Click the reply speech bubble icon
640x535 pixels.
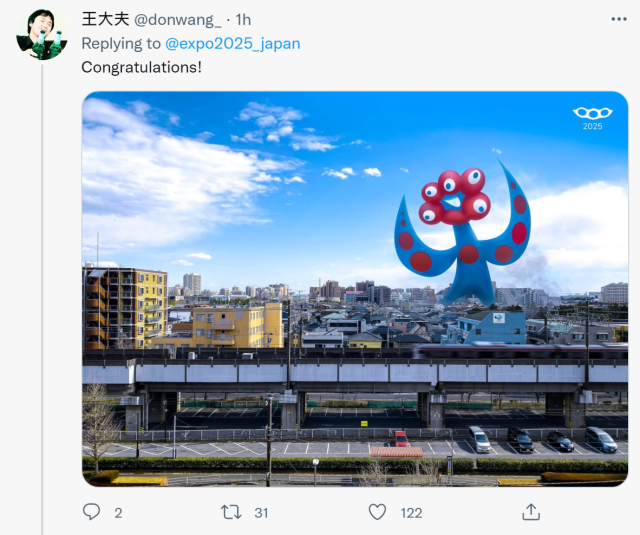[91, 512]
